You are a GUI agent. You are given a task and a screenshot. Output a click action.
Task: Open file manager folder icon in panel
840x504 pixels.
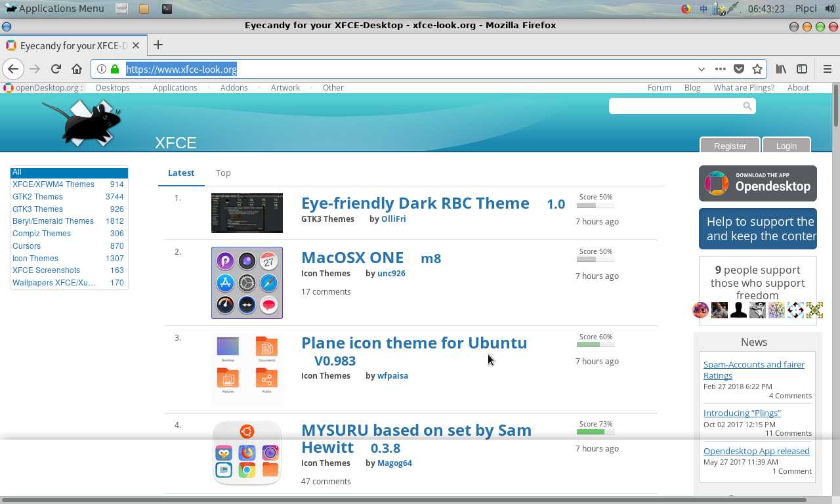[144, 9]
